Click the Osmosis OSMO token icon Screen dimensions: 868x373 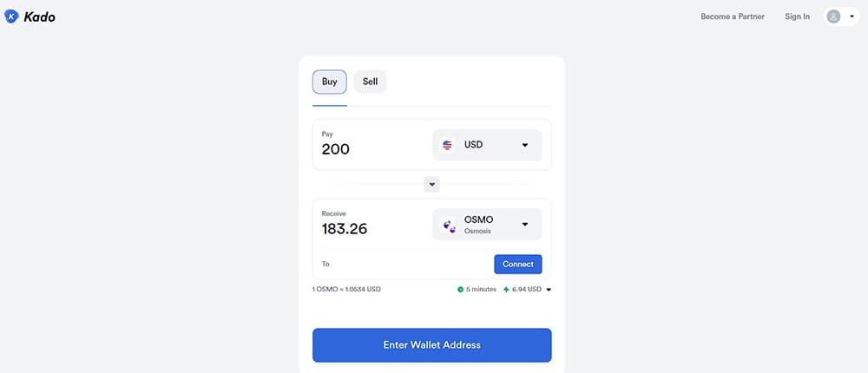click(447, 224)
